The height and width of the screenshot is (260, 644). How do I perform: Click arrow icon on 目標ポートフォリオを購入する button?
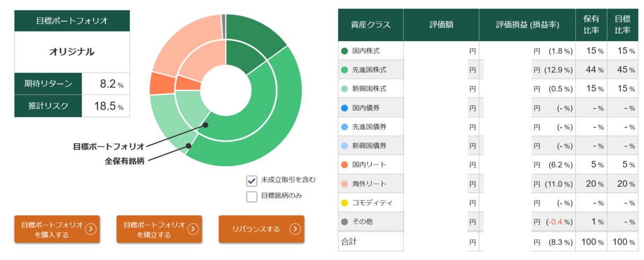pos(91,229)
